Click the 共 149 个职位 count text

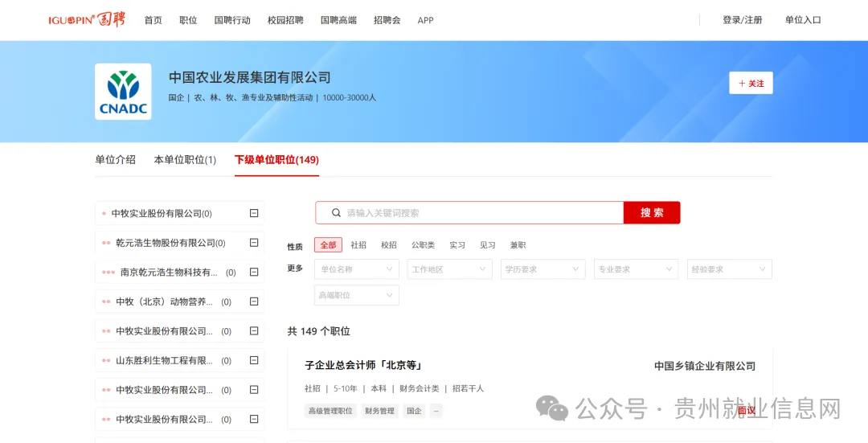(319, 331)
